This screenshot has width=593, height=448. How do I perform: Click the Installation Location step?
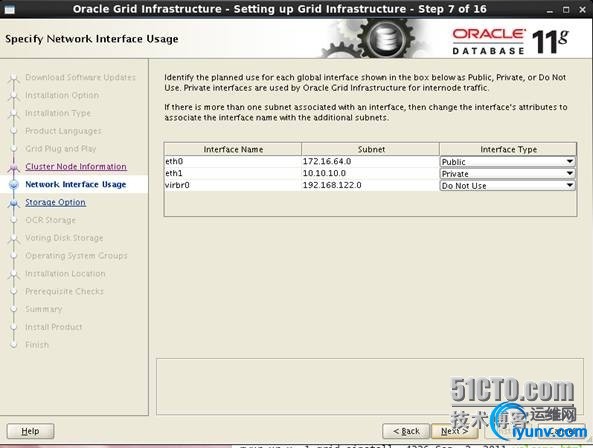(65, 273)
